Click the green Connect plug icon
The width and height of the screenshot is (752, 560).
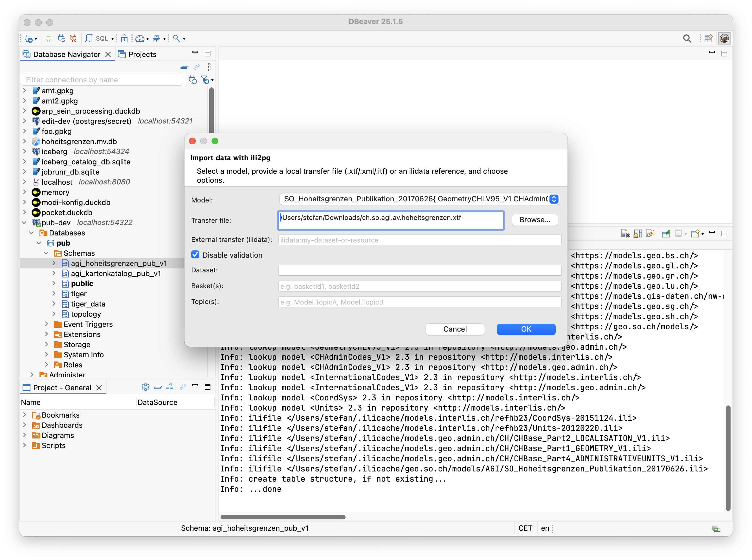[x=49, y=38]
